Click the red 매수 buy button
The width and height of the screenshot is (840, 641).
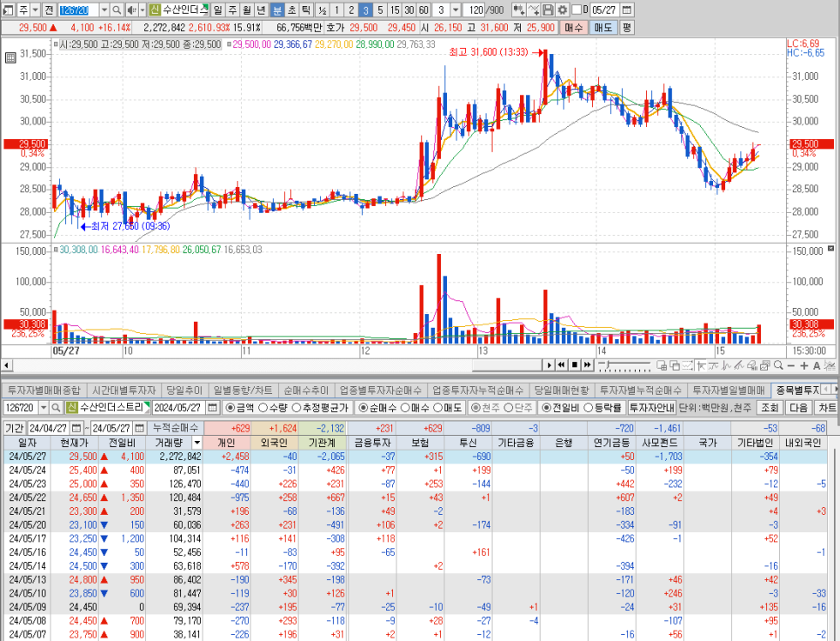tap(573, 27)
